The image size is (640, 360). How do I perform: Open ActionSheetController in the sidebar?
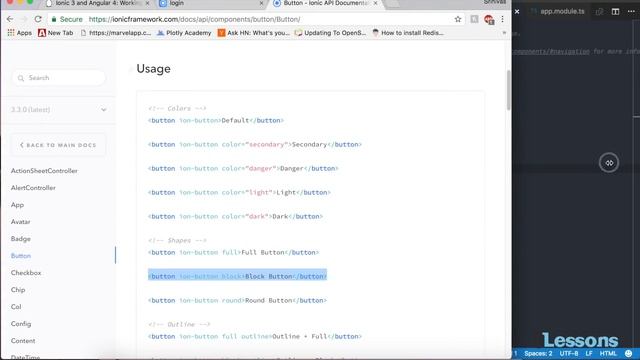tap(44, 171)
